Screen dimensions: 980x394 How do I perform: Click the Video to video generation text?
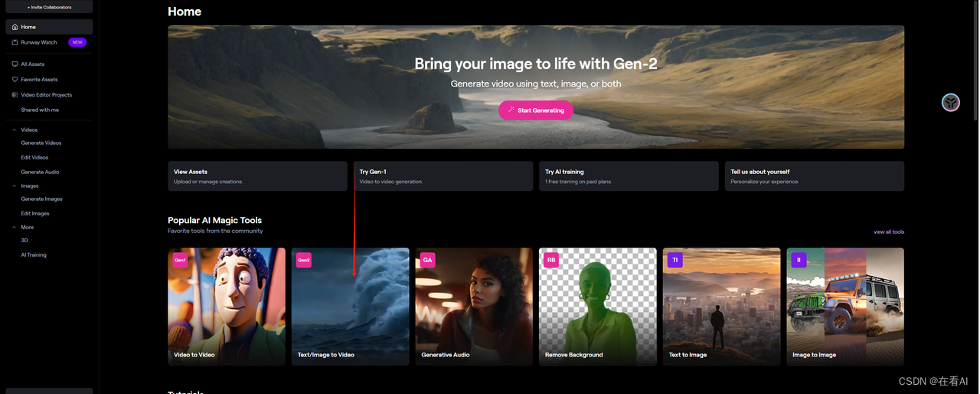pos(391,182)
